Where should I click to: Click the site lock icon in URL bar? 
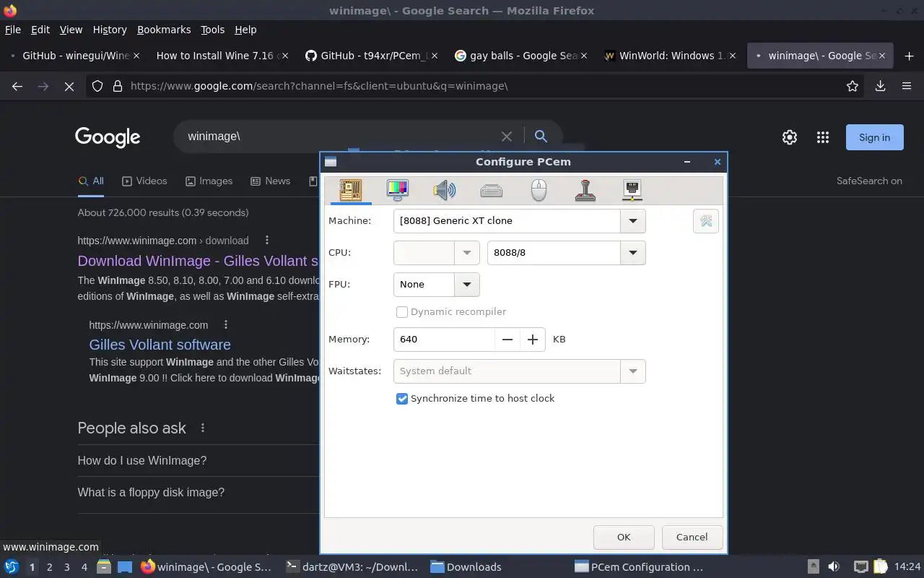pyautogui.click(x=118, y=86)
